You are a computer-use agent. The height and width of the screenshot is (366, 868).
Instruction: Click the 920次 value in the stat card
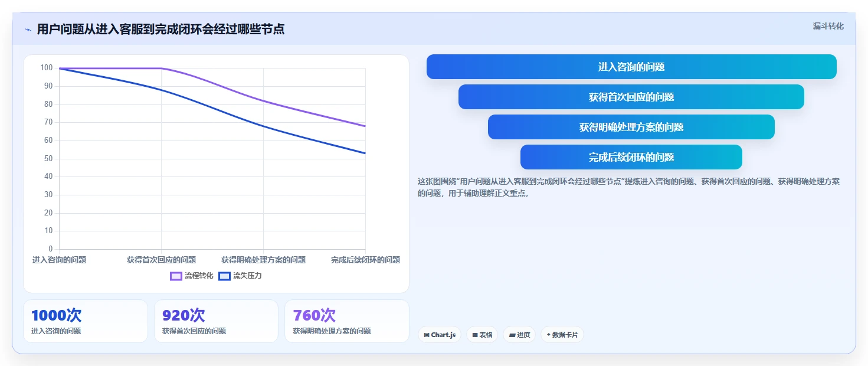tap(184, 315)
